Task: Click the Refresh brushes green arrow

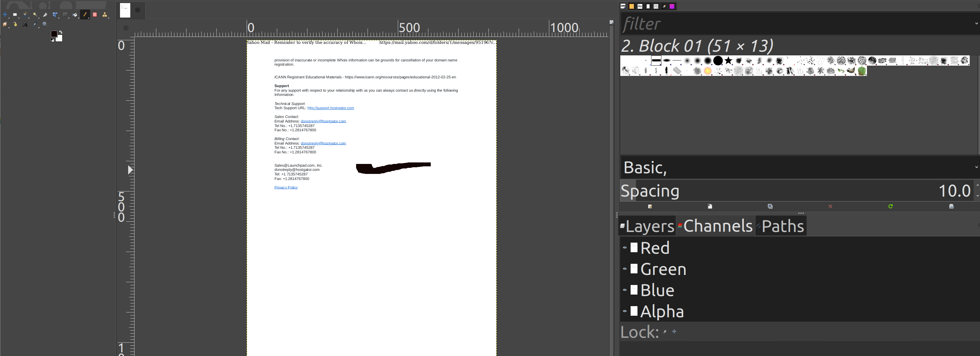Action: 890,206
